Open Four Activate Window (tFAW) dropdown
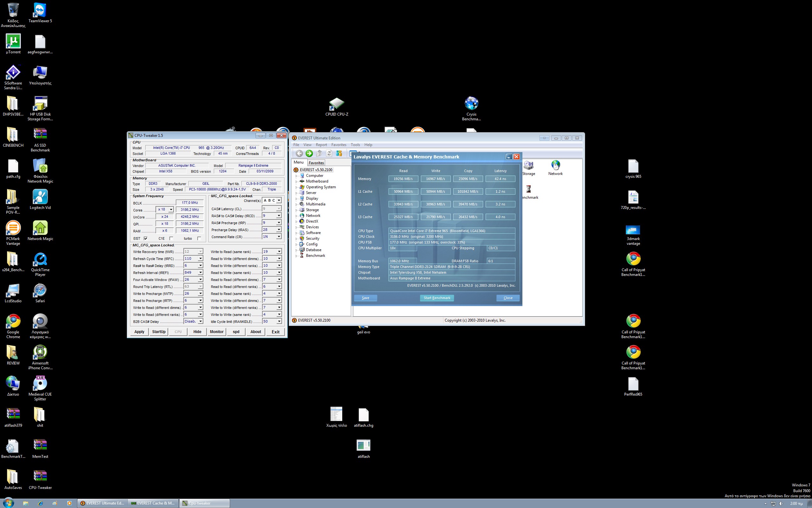This screenshot has width=812, height=508. pyautogui.click(x=200, y=279)
